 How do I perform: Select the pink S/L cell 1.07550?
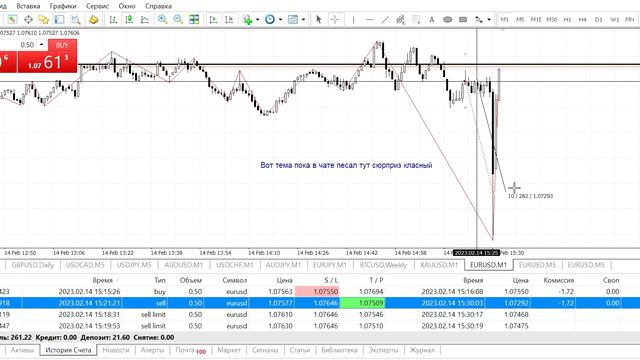click(317, 291)
